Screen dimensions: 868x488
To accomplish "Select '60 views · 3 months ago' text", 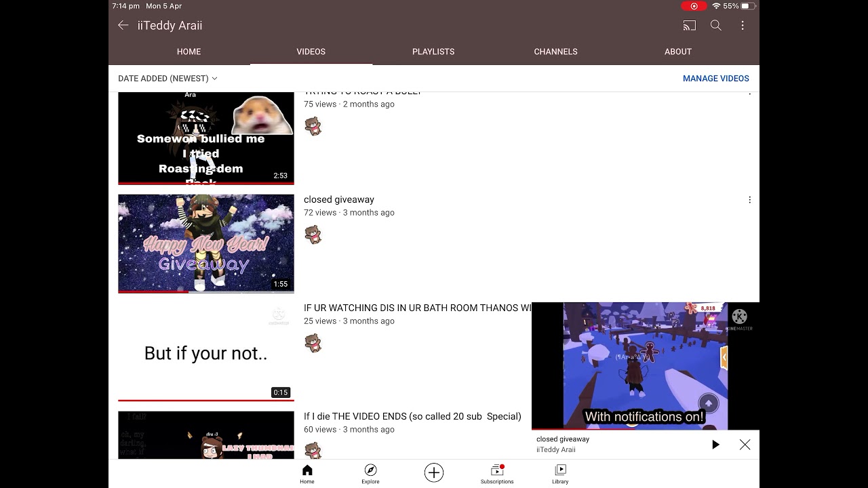I will click(x=349, y=430).
